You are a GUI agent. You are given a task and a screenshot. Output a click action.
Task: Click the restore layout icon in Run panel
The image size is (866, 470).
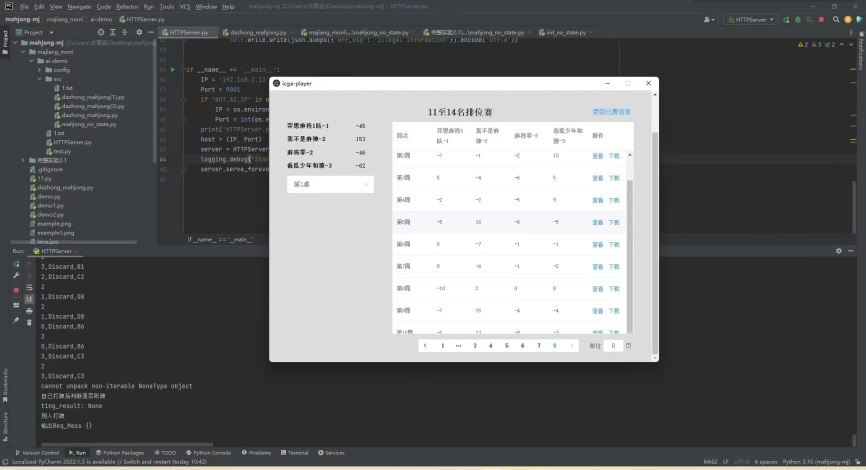pos(16,305)
